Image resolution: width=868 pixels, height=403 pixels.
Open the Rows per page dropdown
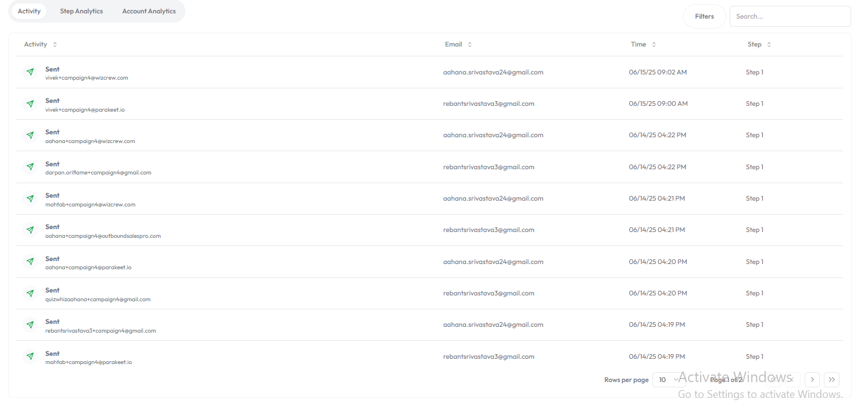point(669,380)
